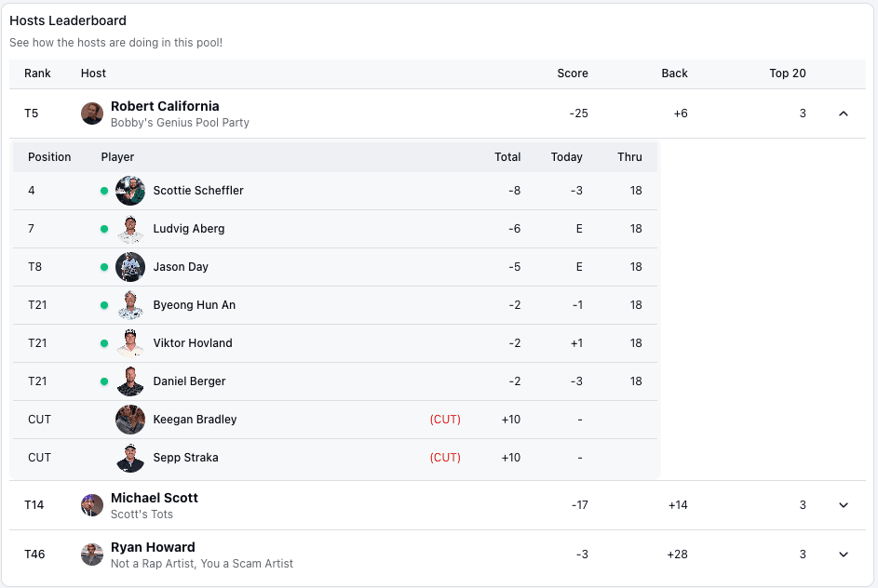Click green status dot beside Byeong Hun An
This screenshot has height=588, width=878.
click(x=104, y=305)
